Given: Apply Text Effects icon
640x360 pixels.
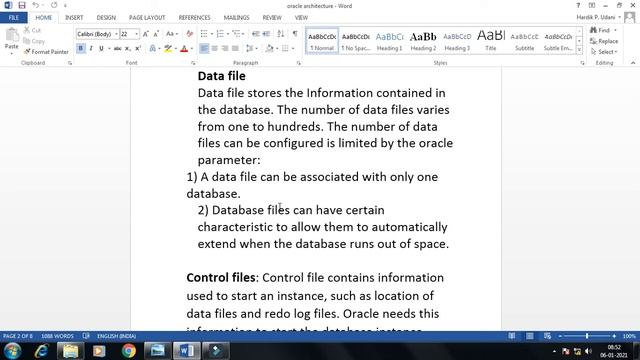Looking at the screenshot, I should tap(152, 49).
